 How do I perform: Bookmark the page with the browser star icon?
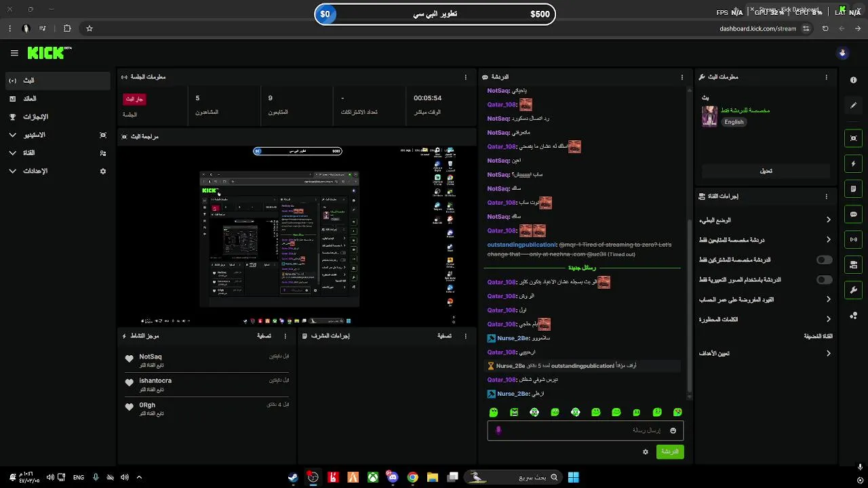89,28
